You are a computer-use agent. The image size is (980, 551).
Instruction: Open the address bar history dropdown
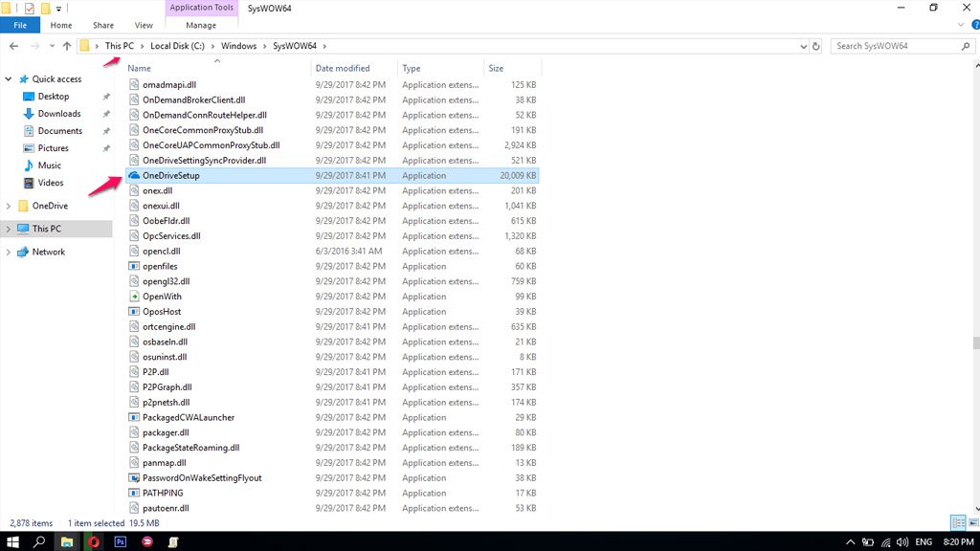coord(803,46)
